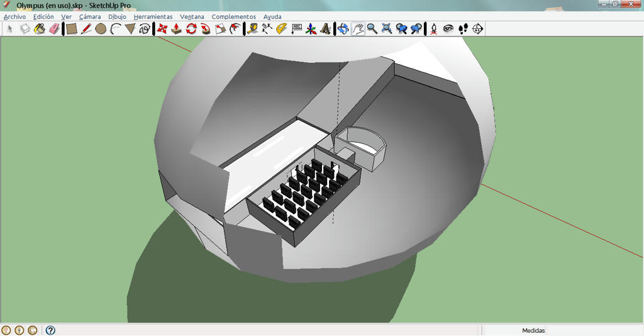Maximize the SketchUp Pro window

click(615, 4)
